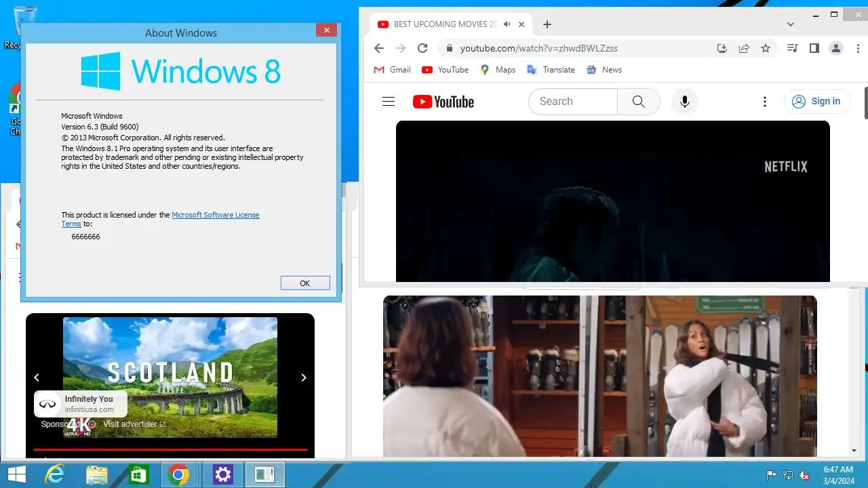
Task: Click the install app icon in address bar
Action: pyautogui.click(x=722, y=48)
